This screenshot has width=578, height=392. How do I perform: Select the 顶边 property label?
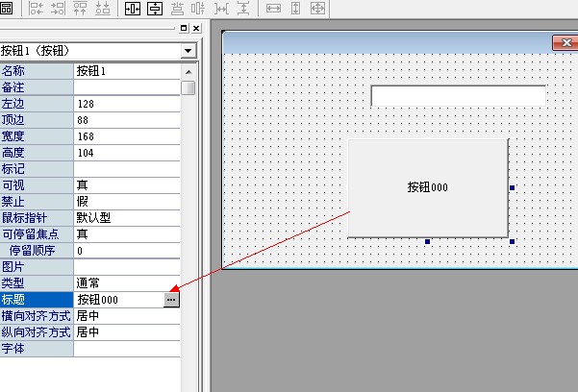37,120
